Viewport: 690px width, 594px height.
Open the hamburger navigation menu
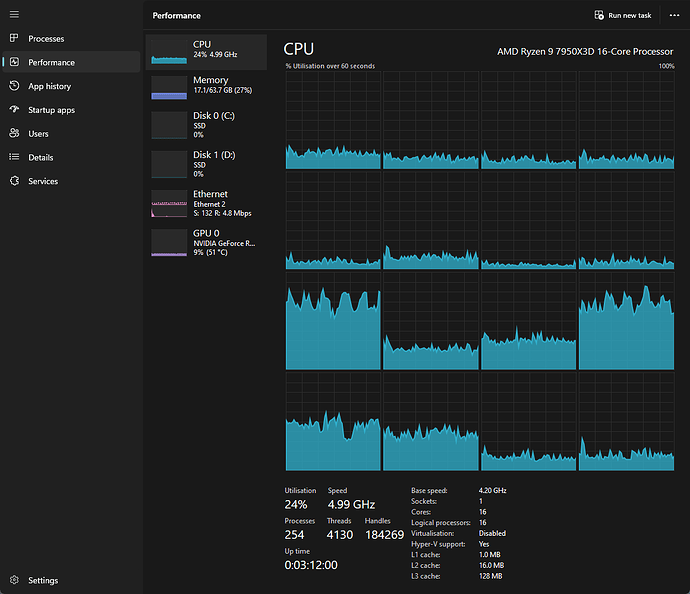pos(14,15)
